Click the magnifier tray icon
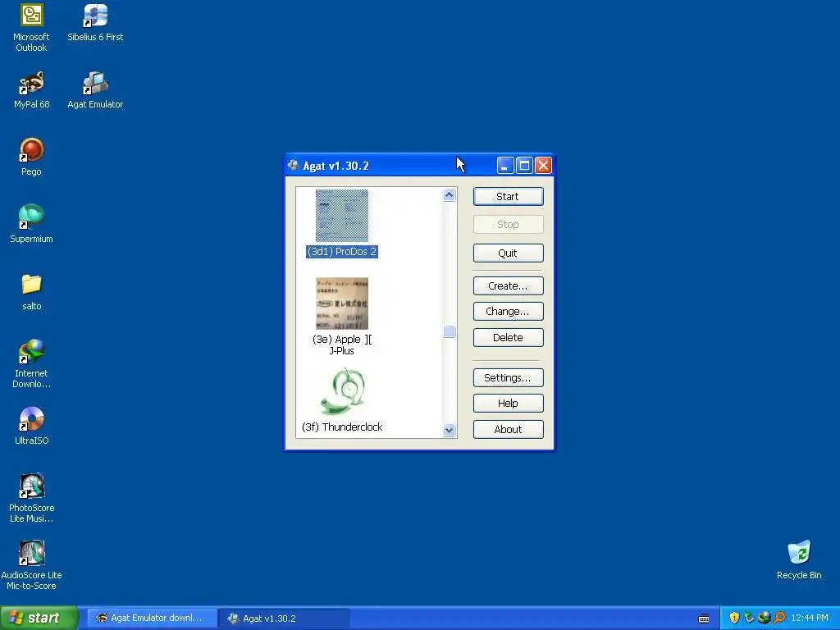Image resolution: width=840 pixels, height=630 pixels. pyautogui.click(x=779, y=618)
